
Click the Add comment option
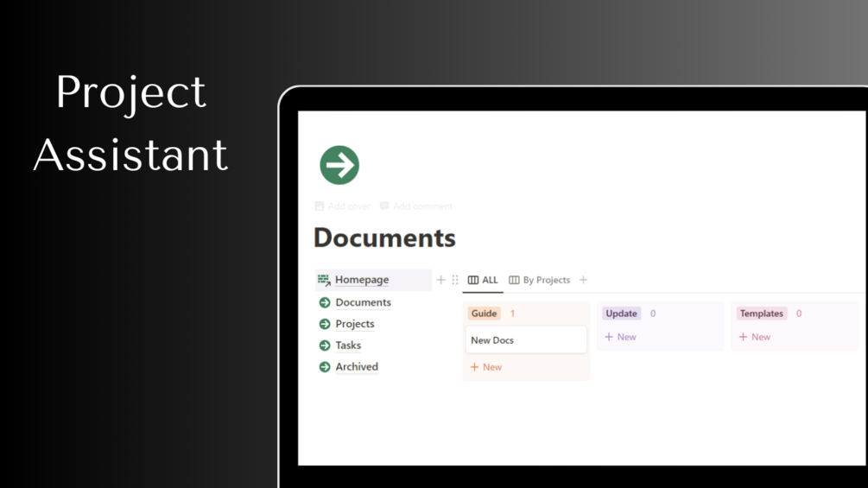click(x=416, y=206)
